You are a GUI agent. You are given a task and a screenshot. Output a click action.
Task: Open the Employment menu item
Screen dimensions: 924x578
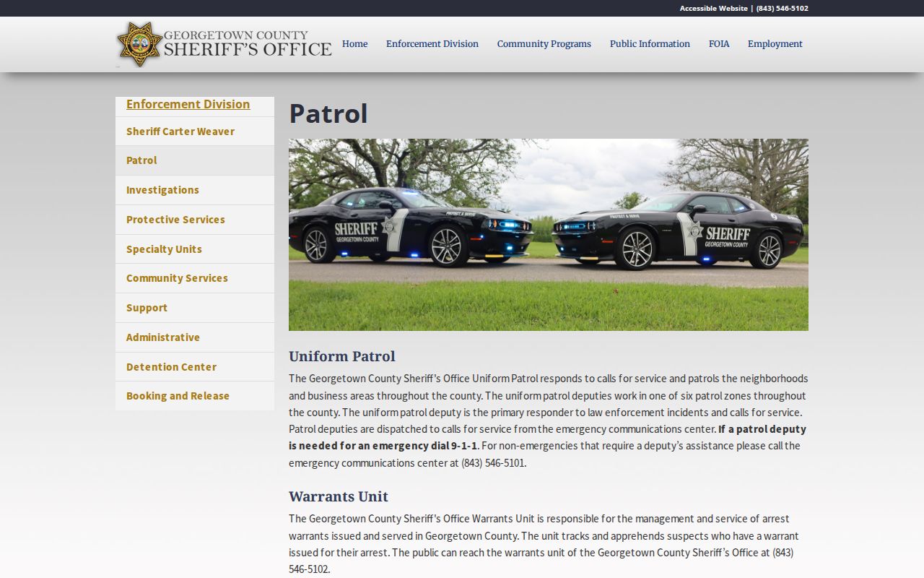(x=775, y=44)
